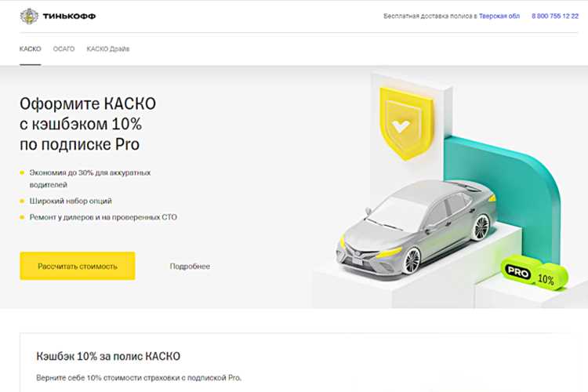Image resolution: width=588 pixels, height=392 pixels.
Task: Click the yellow shield checkmark image
Action: pos(406,124)
